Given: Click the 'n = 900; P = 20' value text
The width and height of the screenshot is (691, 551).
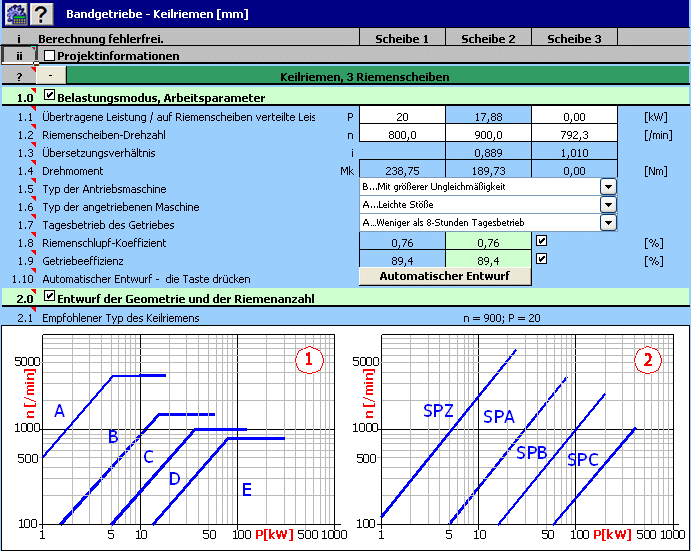Looking at the screenshot, I should click(x=502, y=318).
